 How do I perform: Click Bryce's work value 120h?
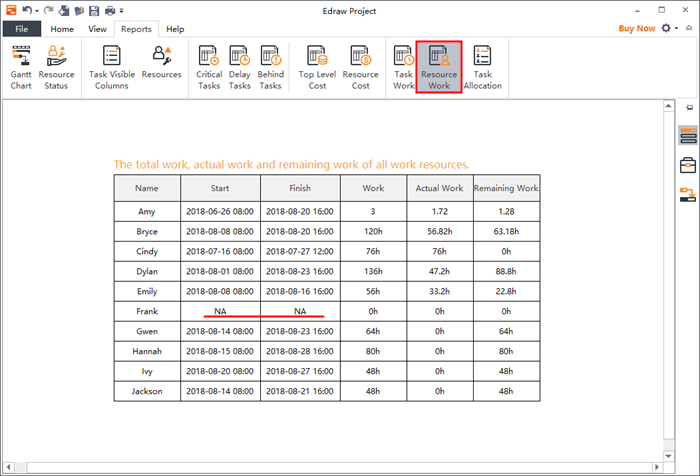click(373, 231)
